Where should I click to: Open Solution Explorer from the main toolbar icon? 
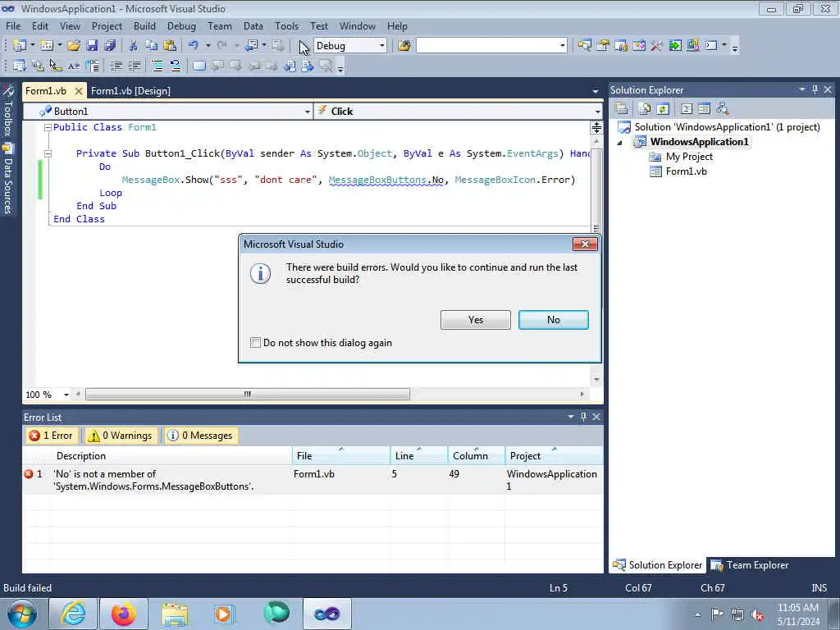click(584, 46)
